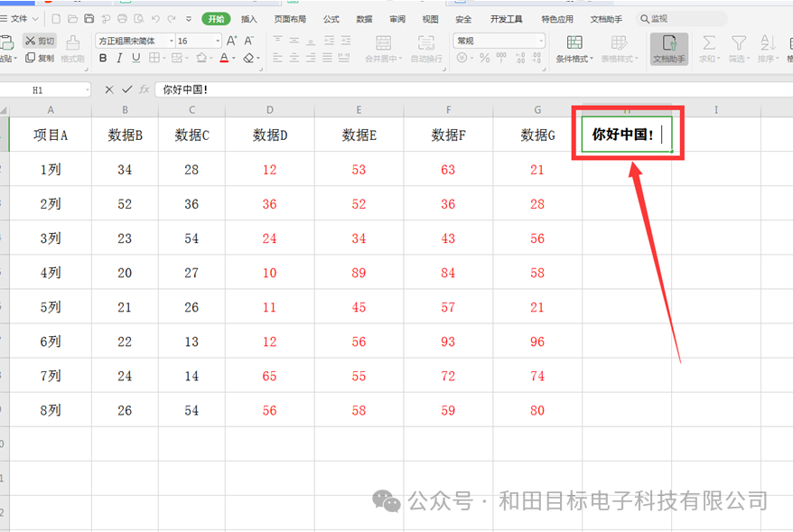Click the Document Assistant (文档助手) ribbon button
The image size is (793, 532).
669,49
